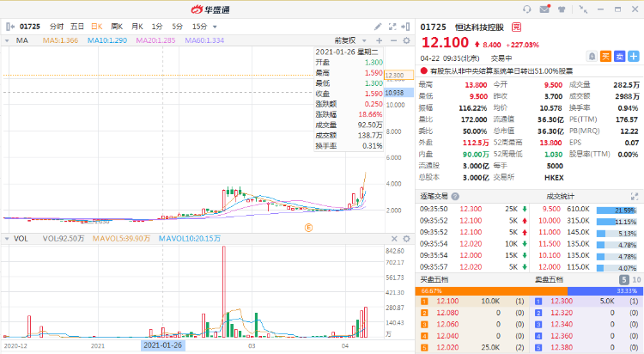
Task: Click the E event marker on chart
Action: 308,228
